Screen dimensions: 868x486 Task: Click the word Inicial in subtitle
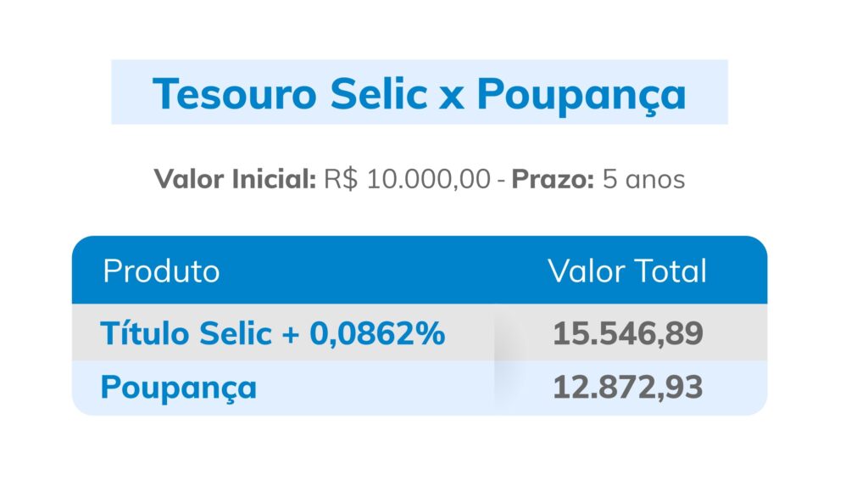[274, 179]
